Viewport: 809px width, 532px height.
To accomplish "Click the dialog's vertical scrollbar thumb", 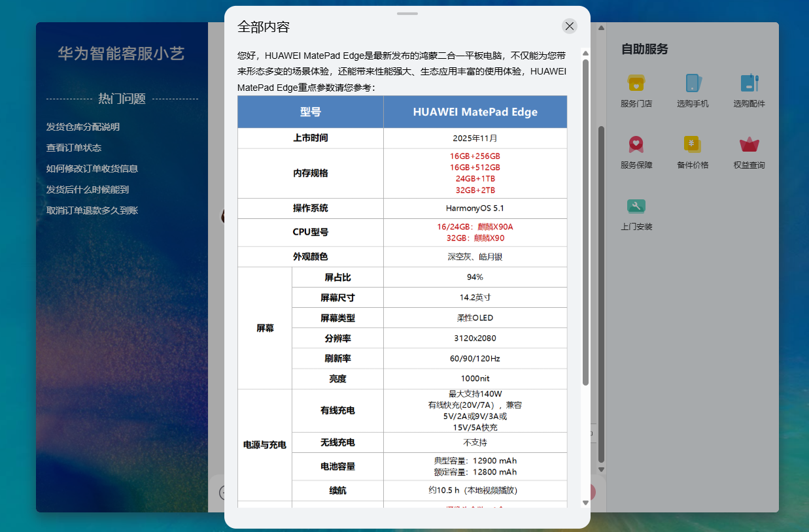I will pos(585,222).
